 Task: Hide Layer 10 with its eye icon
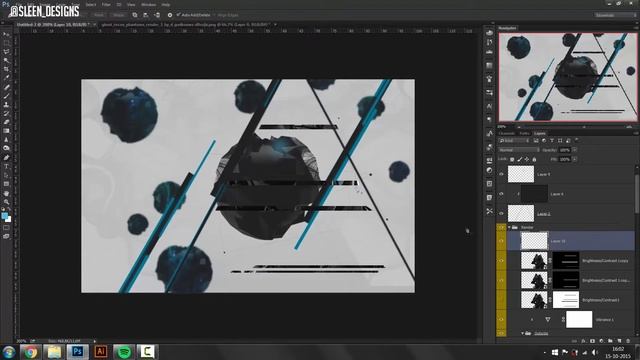[501, 241]
